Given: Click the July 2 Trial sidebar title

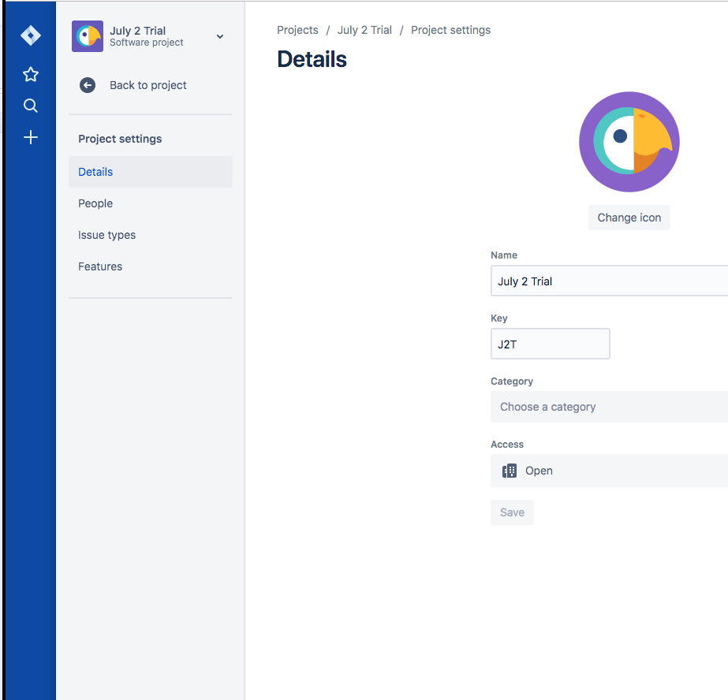Looking at the screenshot, I should [x=137, y=31].
